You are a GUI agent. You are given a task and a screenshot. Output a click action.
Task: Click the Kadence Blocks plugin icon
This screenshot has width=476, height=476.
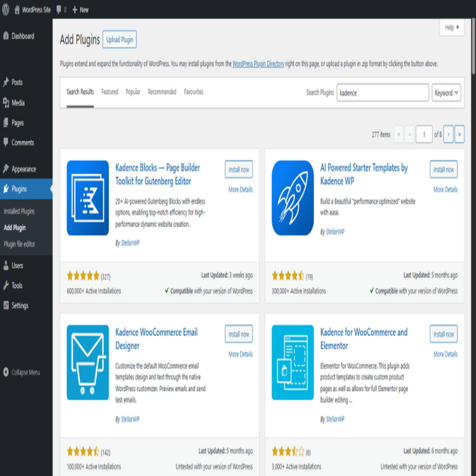[88, 198]
